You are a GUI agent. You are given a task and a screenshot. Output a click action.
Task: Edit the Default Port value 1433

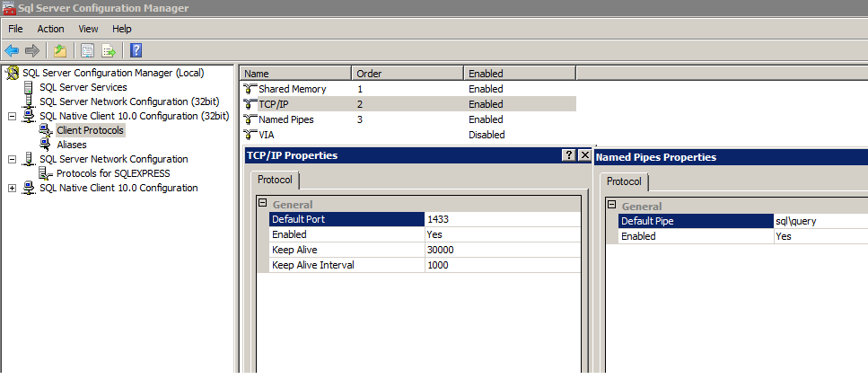click(x=502, y=219)
